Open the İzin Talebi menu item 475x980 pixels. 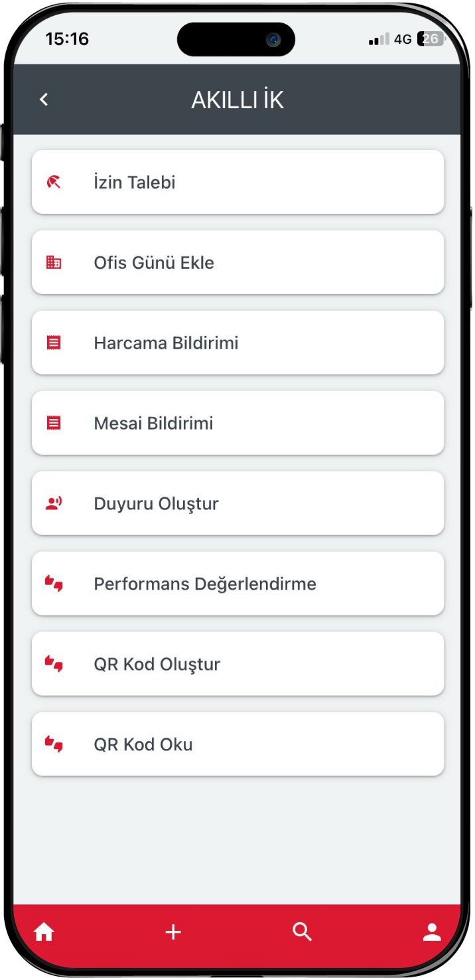coord(237,182)
